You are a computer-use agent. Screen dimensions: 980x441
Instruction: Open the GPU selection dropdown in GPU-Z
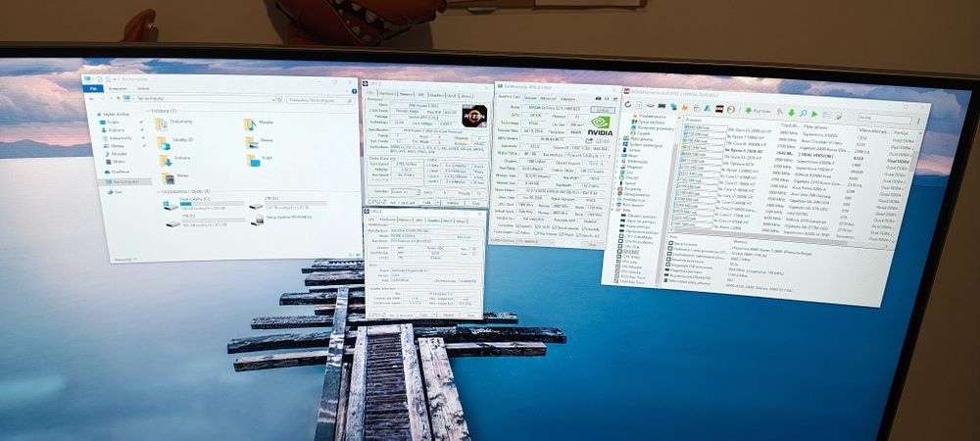(522, 240)
